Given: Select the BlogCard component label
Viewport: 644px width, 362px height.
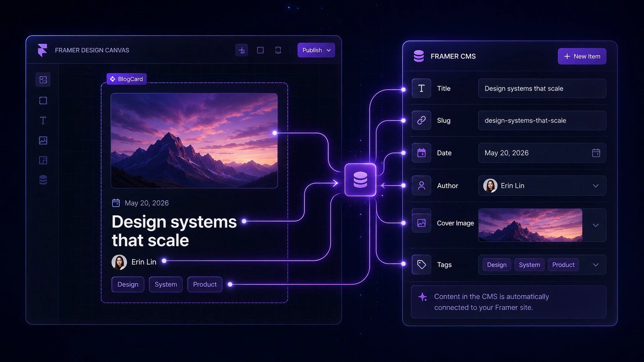Looking at the screenshot, I should click(x=126, y=79).
